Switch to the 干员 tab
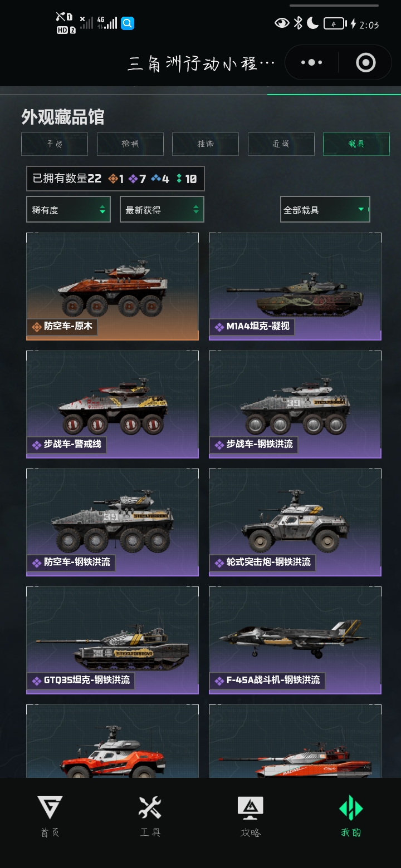This screenshot has height=868, width=401. pyautogui.click(x=55, y=144)
